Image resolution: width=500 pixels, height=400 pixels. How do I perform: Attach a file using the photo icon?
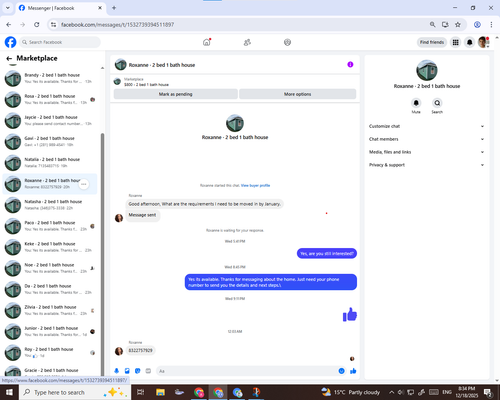pyautogui.click(x=127, y=371)
